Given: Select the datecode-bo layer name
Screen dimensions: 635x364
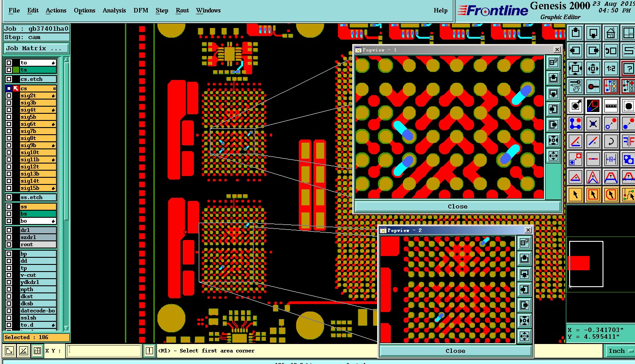Looking at the screenshot, I should (x=38, y=311).
